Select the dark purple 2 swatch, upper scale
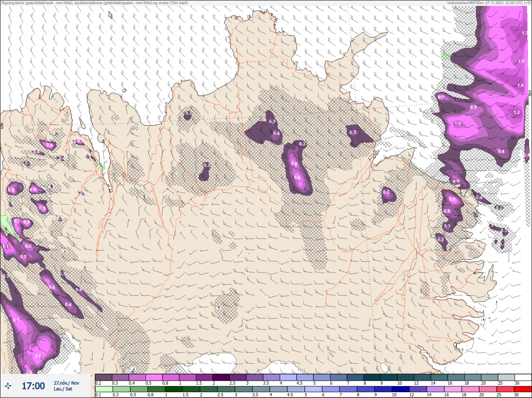Image resolution: width=532 pixels, height=398 pixels. 221,377
